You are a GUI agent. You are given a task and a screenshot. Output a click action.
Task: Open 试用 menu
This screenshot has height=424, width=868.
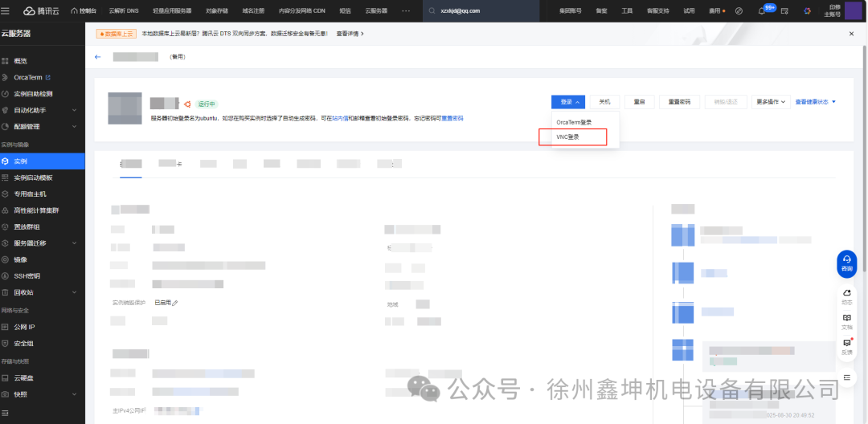click(x=689, y=10)
